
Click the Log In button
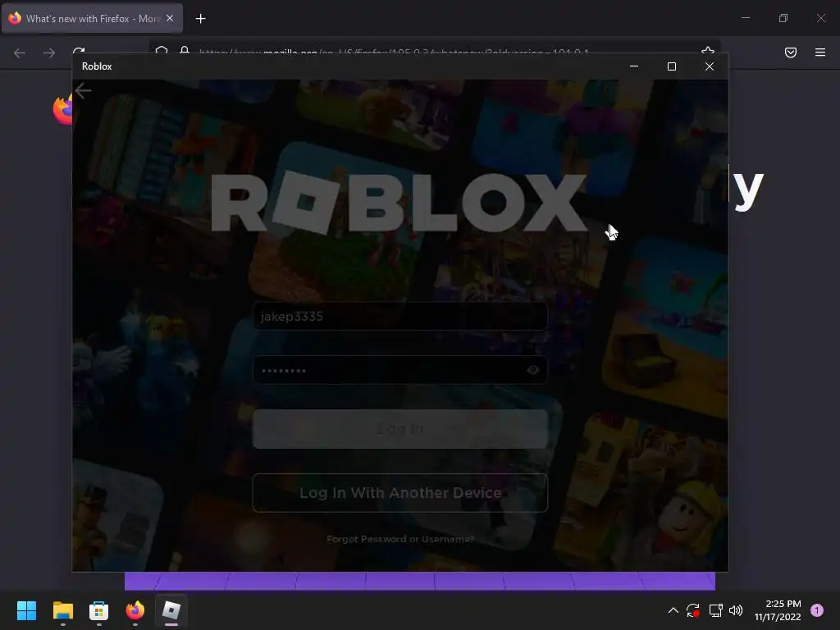coord(399,429)
